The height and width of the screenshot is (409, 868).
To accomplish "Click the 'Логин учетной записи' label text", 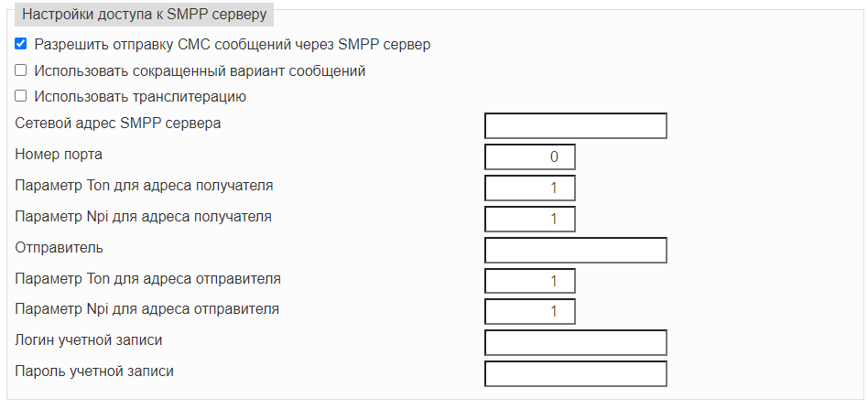I will click(89, 339).
